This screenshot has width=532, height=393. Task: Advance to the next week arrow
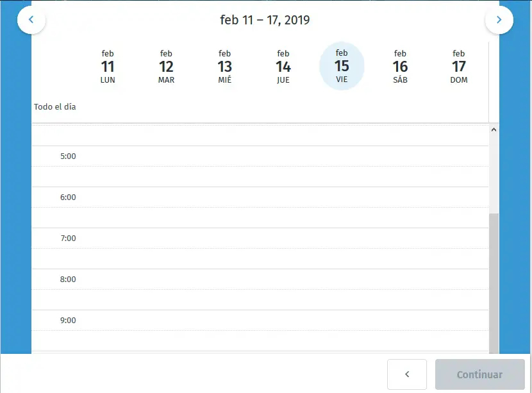(x=499, y=20)
